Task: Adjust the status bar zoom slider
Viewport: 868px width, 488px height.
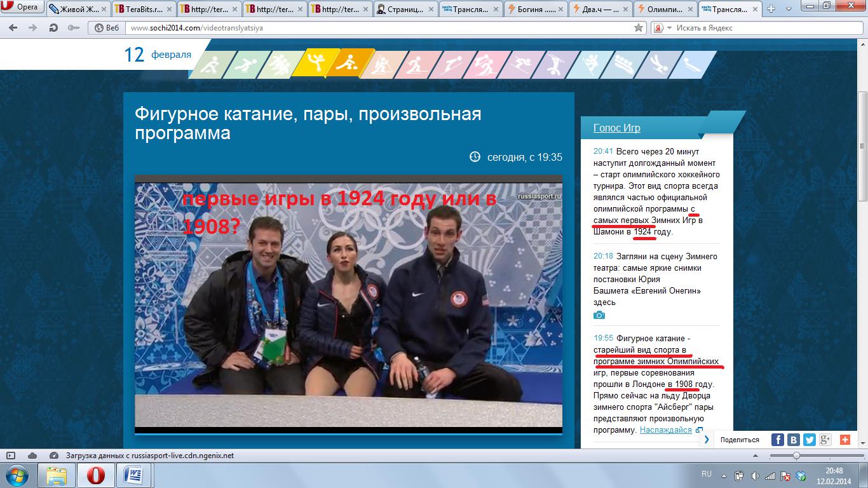Action: tap(796, 456)
